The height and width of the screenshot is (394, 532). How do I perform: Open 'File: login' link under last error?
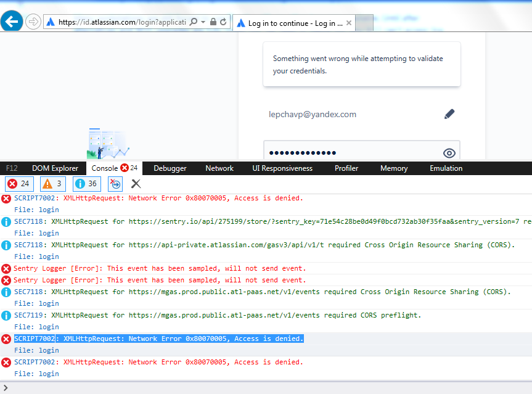click(36, 374)
